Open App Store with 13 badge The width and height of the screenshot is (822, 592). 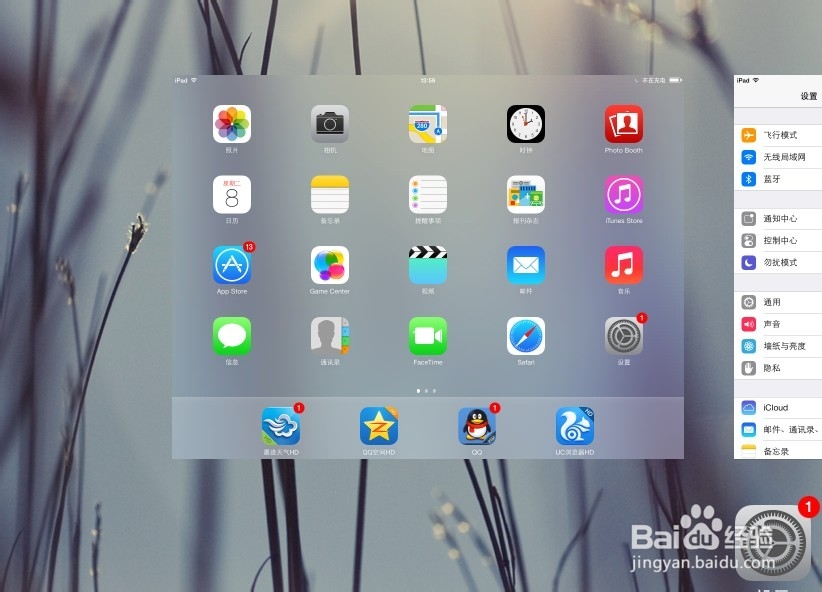click(232, 265)
